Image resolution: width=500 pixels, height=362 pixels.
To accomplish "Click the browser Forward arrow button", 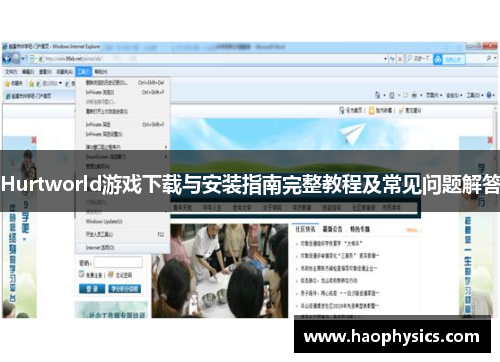I will point(16,59).
